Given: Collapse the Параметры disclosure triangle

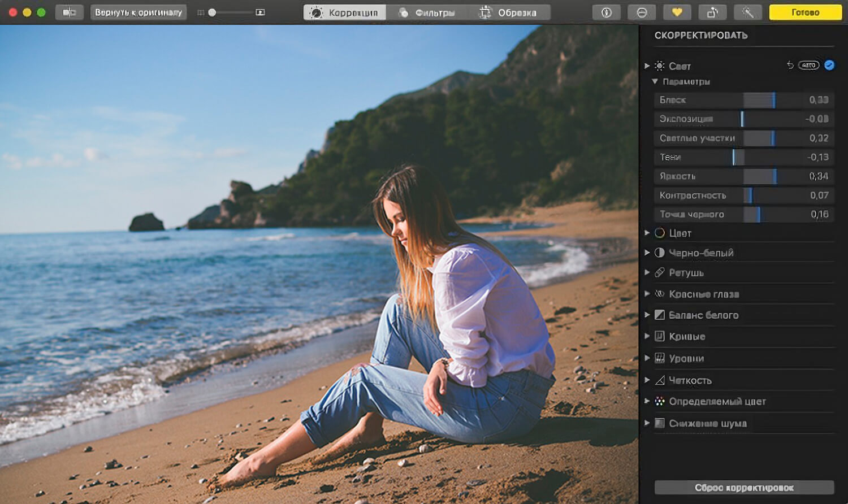Looking at the screenshot, I should [x=655, y=81].
